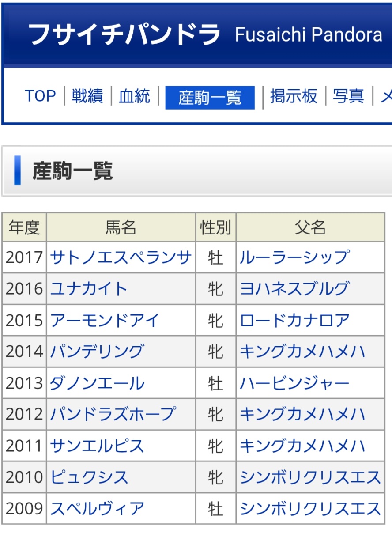Open the サンエルピス horse link

pos(97,446)
